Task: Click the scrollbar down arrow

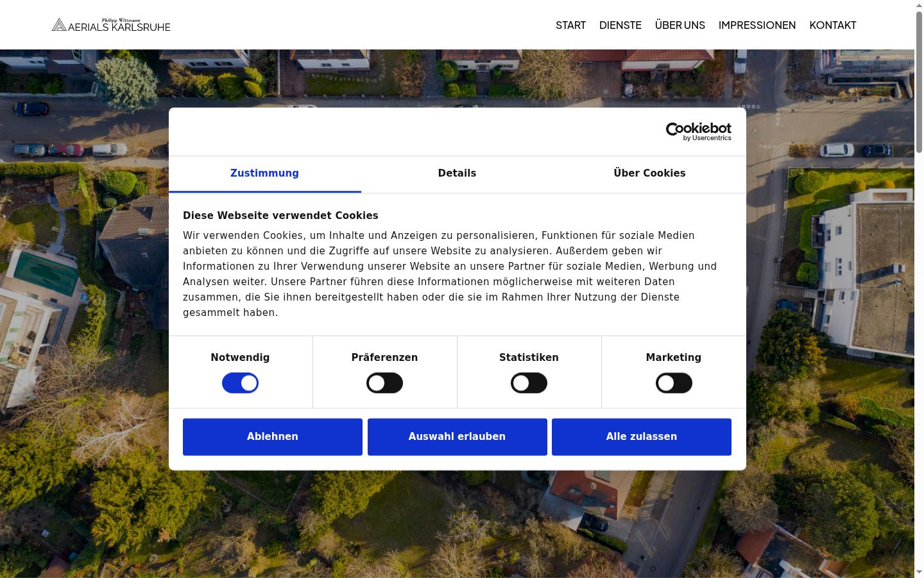Action: 919,572
